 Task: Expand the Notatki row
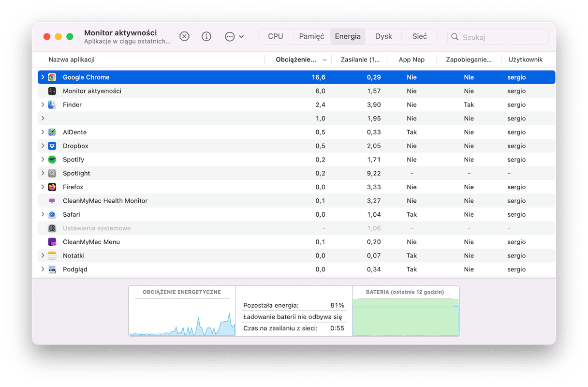(x=43, y=255)
